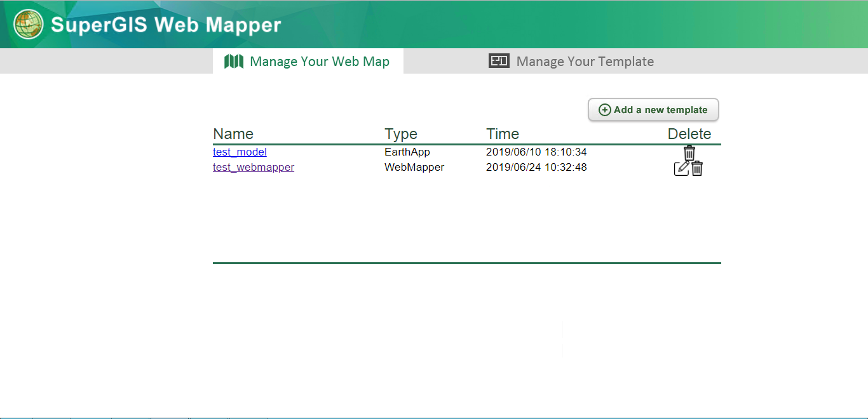This screenshot has width=868, height=419.
Task: Click the SuperGIS globe logo
Action: [x=29, y=25]
